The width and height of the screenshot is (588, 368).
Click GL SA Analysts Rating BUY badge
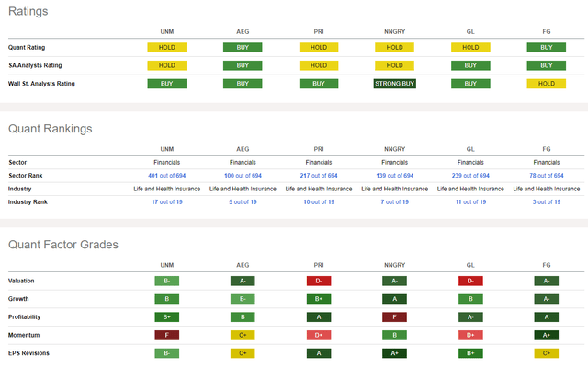click(x=470, y=65)
